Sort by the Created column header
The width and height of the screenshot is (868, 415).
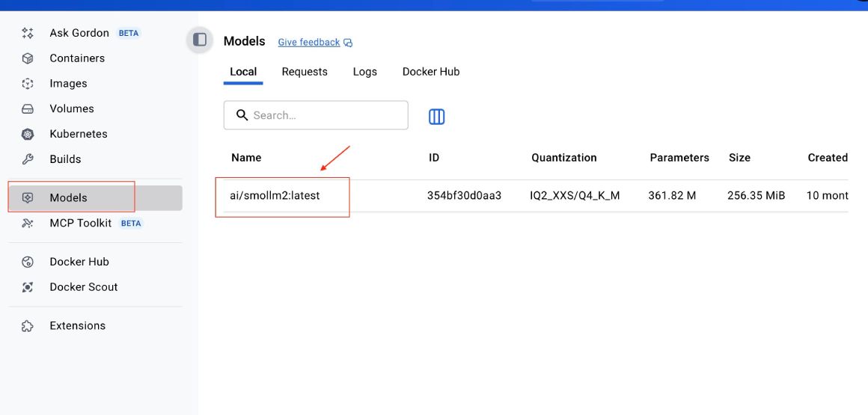click(828, 158)
